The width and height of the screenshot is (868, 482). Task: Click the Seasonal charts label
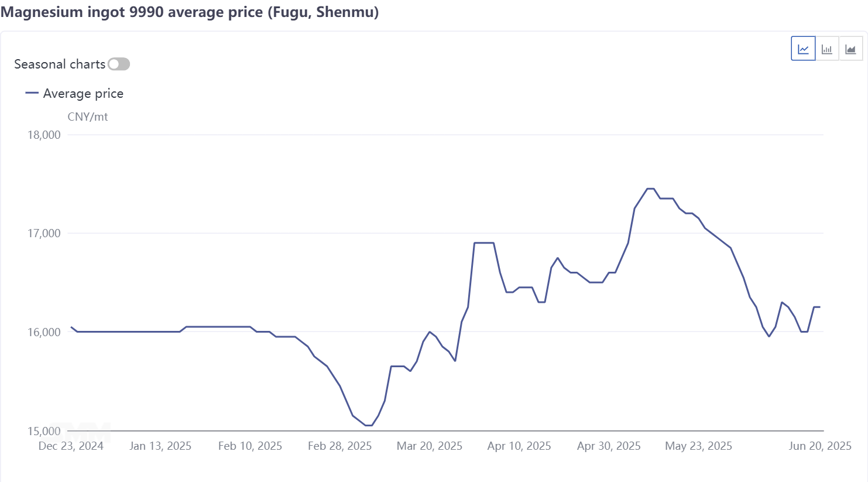(60, 64)
